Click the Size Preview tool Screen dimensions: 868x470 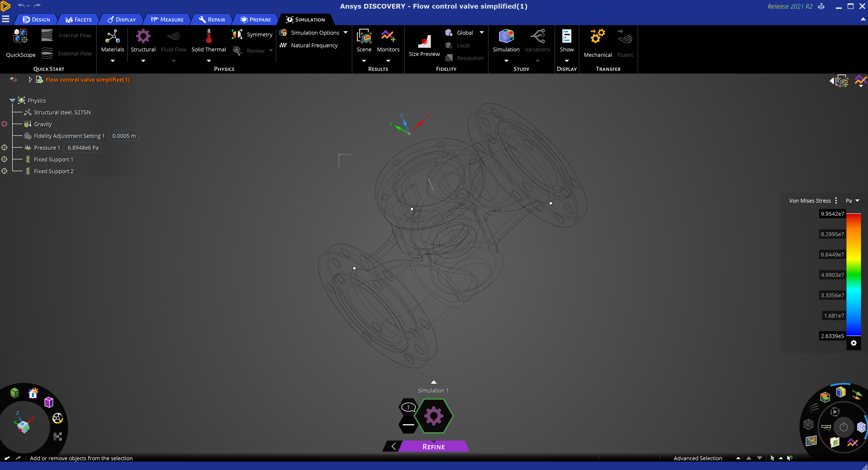[x=424, y=46]
